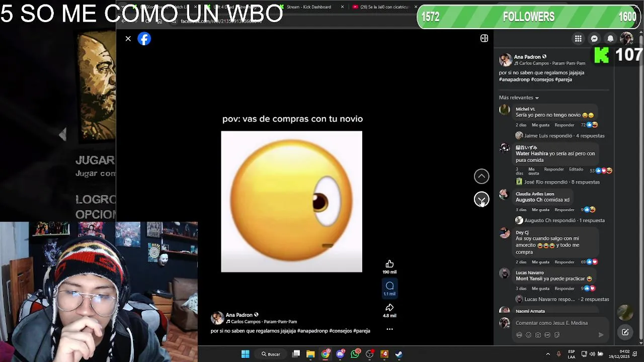Open the volume control in system tray
This screenshot has height=362, width=644.
(x=592, y=354)
